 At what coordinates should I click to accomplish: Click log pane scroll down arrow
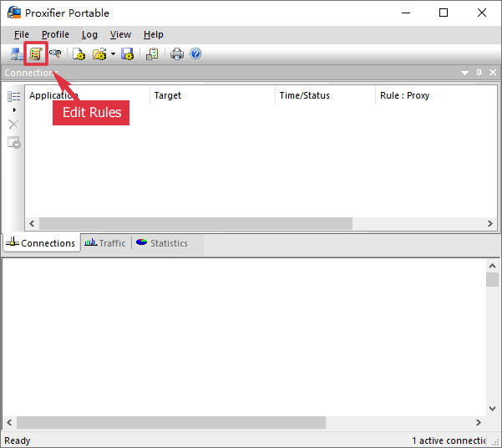pyautogui.click(x=493, y=408)
